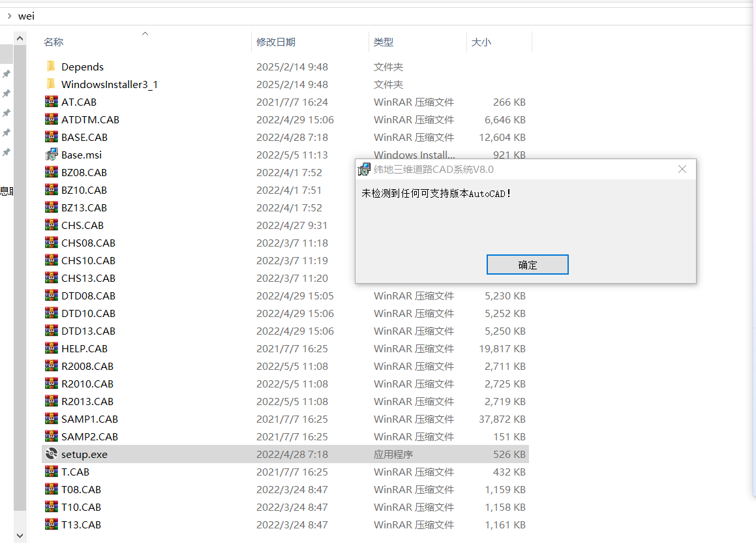This screenshot has width=756, height=546.
Task: Select the CHS.CAB archive icon
Action: [52, 225]
